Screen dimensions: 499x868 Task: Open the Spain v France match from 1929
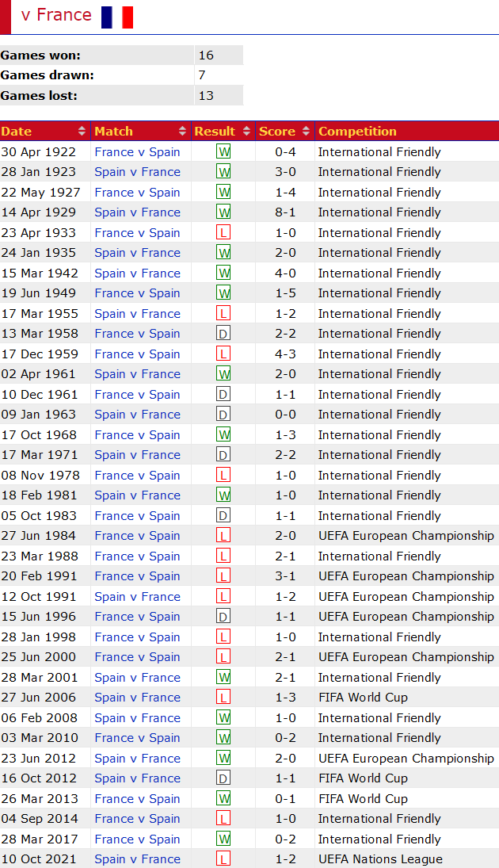coord(137,212)
